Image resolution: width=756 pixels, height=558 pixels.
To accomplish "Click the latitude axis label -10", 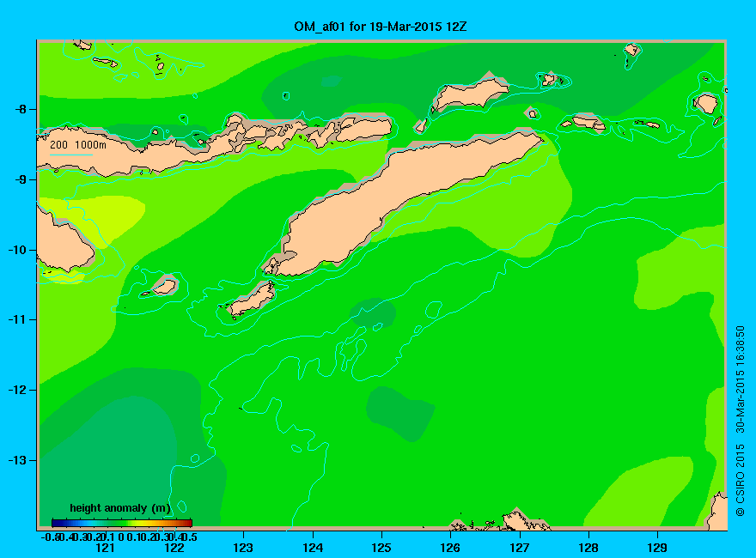I will point(17,250).
